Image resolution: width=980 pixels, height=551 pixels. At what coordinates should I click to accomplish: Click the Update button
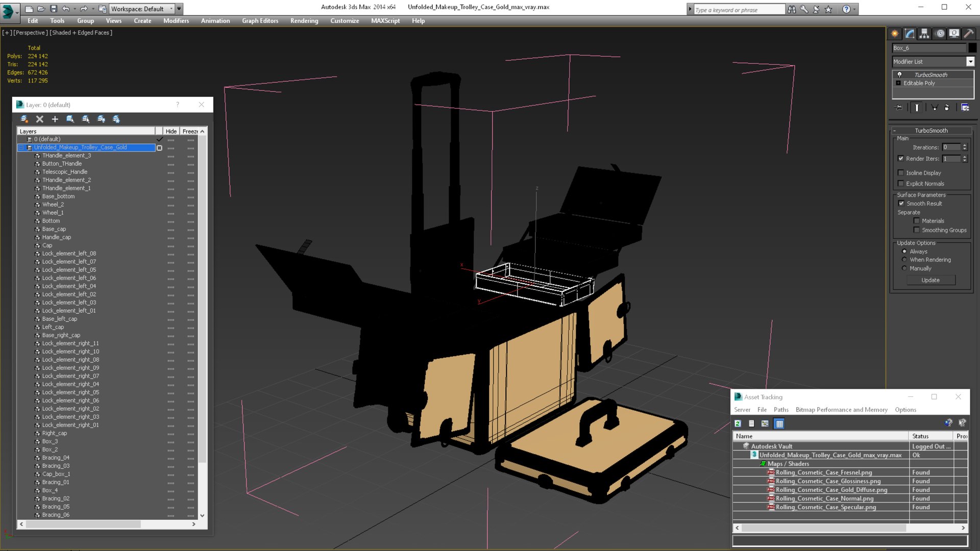pos(930,280)
